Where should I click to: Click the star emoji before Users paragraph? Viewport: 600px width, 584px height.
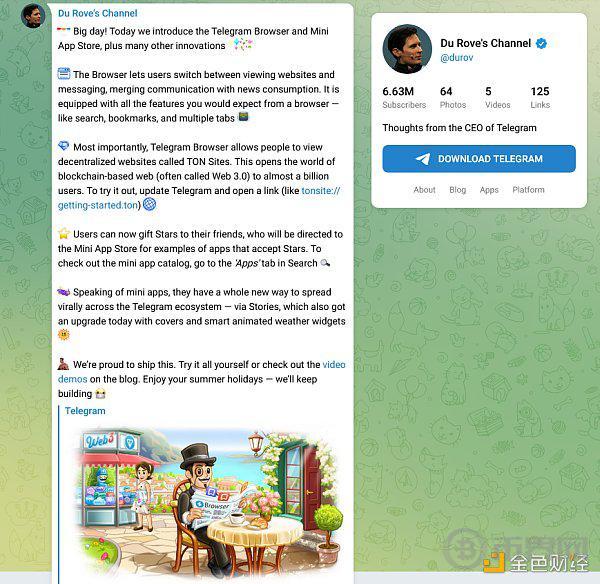[64, 233]
